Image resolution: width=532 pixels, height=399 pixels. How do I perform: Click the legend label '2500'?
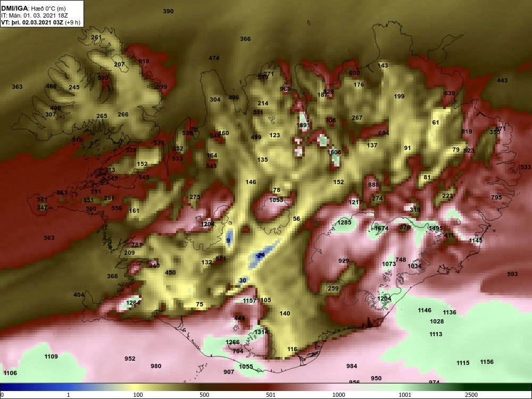(x=471, y=395)
